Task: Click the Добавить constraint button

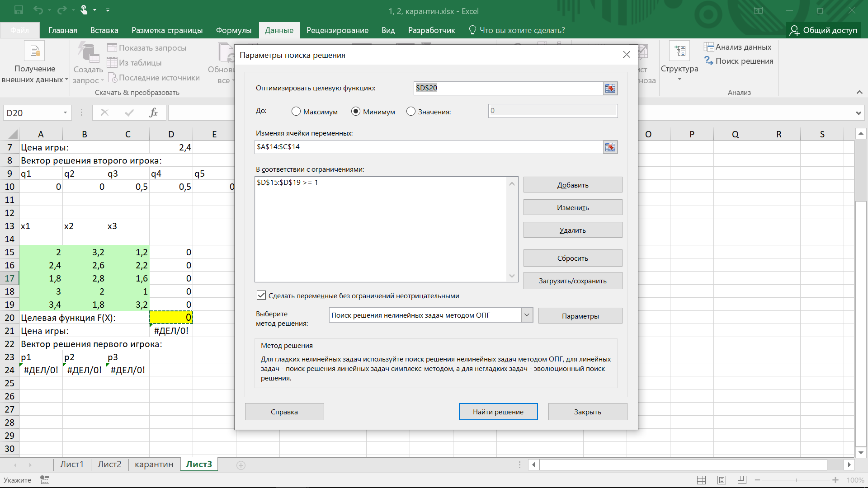Action: [572, 185]
